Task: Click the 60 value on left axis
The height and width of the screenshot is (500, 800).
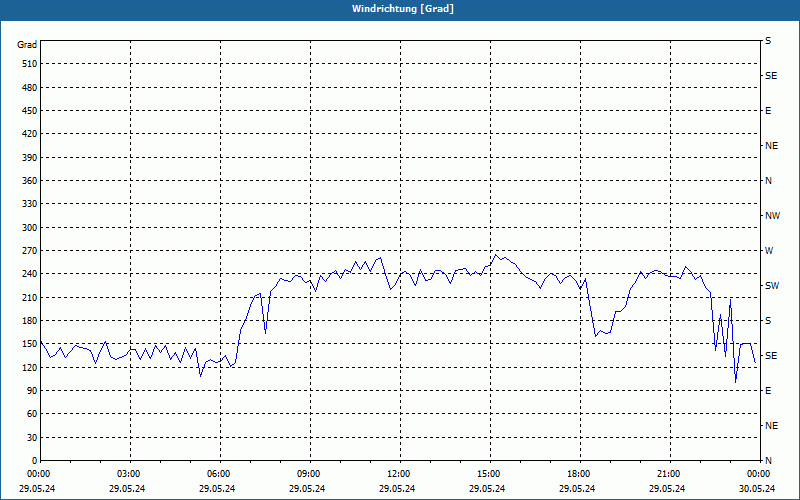Action: click(32, 414)
